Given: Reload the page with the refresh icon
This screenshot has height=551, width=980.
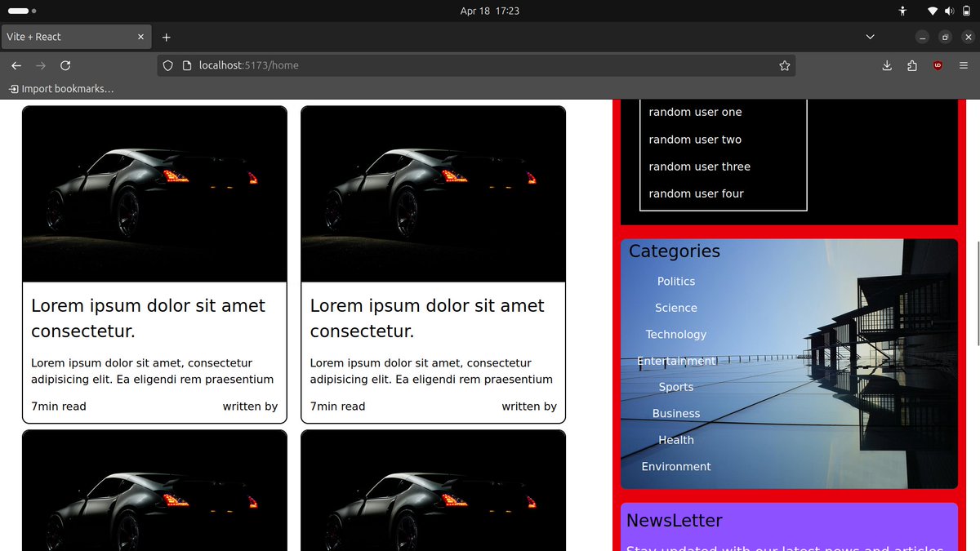Looking at the screenshot, I should [x=65, y=65].
